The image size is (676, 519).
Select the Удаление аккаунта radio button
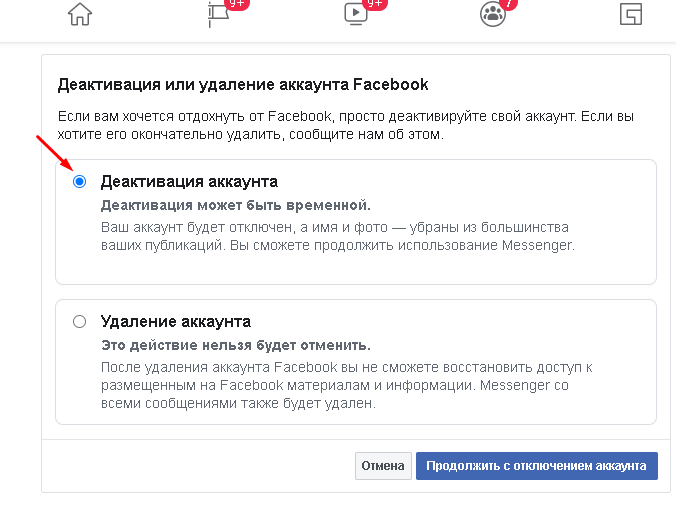79,322
